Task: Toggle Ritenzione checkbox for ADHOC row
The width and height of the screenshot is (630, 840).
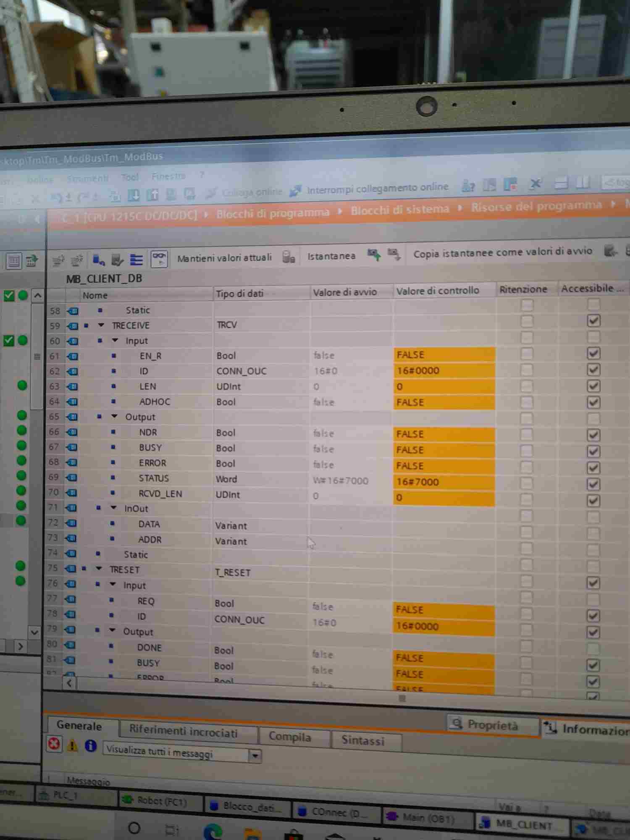Action: pyautogui.click(x=527, y=402)
